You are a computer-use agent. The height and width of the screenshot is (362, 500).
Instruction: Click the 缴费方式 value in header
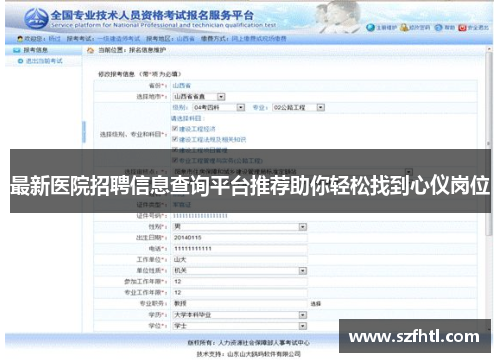[259, 39]
